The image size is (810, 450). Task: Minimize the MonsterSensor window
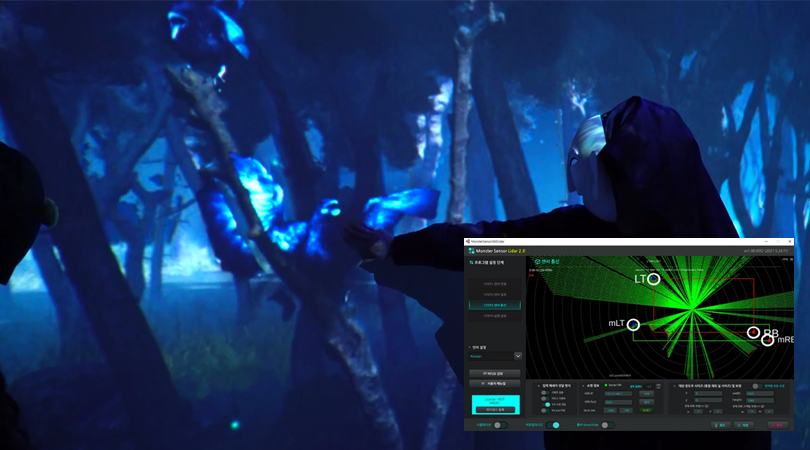coord(767,241)
